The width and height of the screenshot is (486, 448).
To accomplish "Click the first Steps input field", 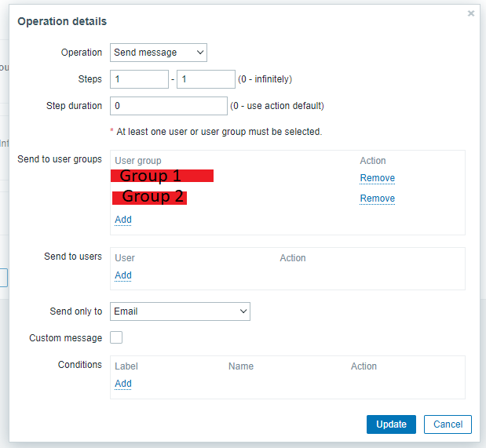I will pos(139,79).
